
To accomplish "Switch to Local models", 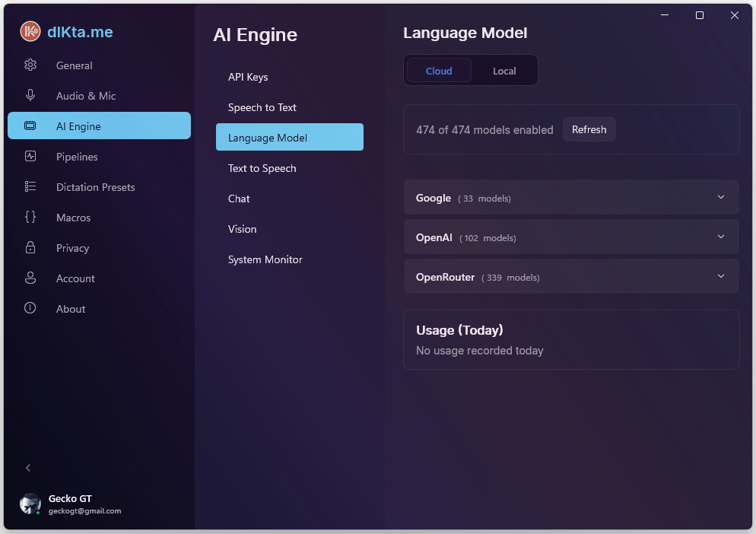I will tap(503, 71).
